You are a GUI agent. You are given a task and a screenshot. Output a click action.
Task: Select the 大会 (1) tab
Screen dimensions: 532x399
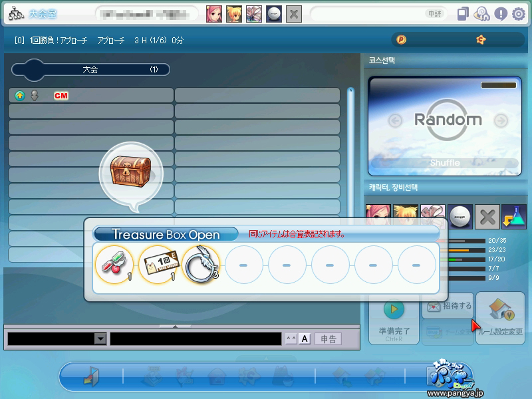pos(90,70)
